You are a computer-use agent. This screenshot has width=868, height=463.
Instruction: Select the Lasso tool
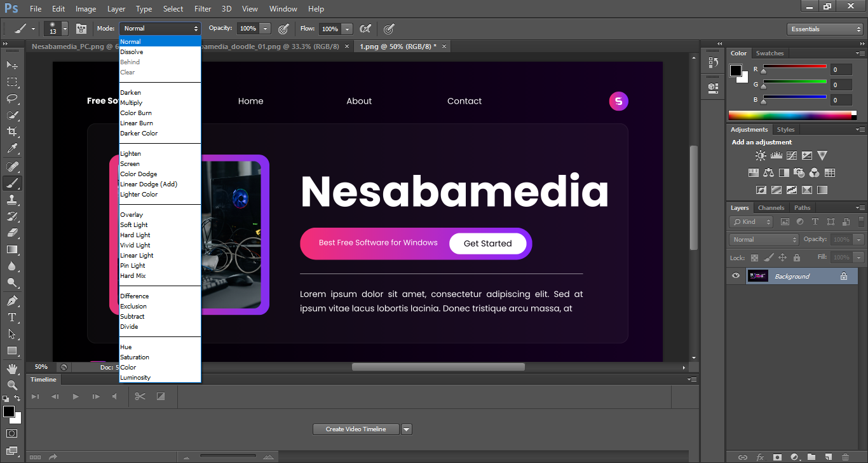[x=12, y=99]
